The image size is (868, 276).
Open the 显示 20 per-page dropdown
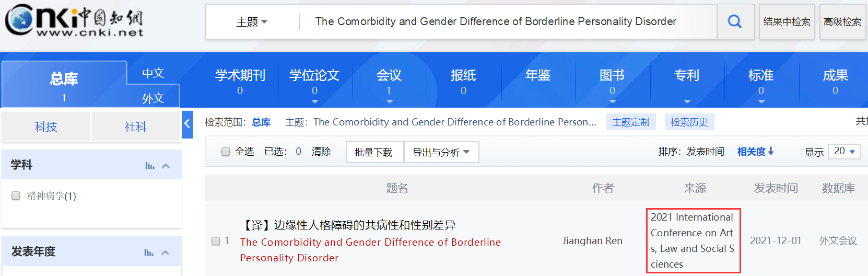click(844, 151)
